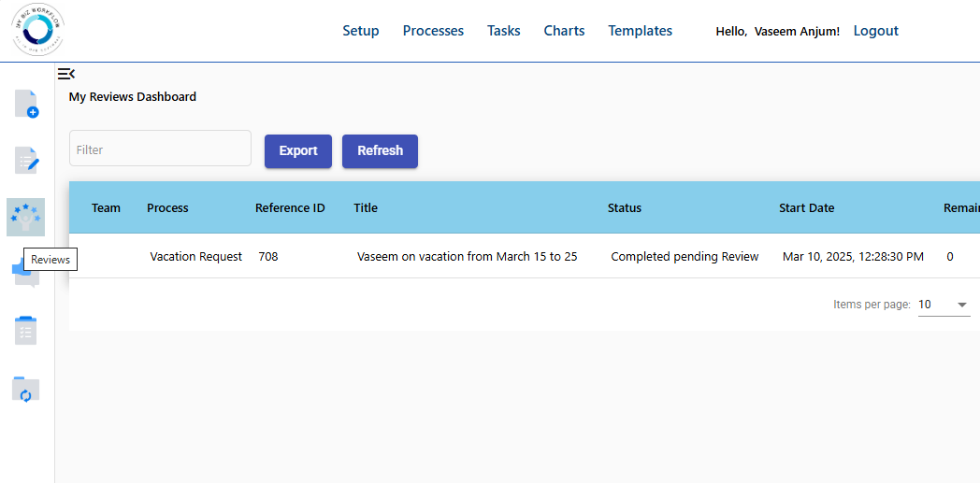Image resolution: width=980 pixels, height=483 pixels.
Task: Open the folder sync sidebar icon
Action: tap(25, 390)
